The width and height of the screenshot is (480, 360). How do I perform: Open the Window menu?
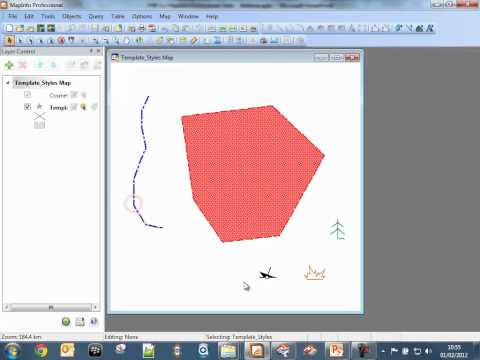click(x=188, y=16)
